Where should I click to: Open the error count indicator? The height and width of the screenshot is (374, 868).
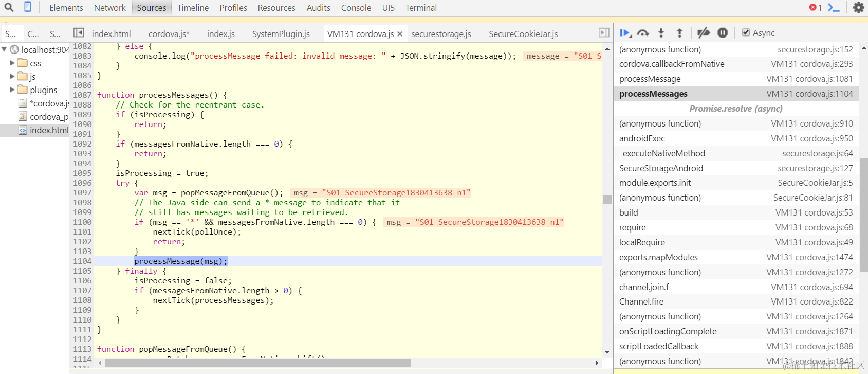point(816,7)
